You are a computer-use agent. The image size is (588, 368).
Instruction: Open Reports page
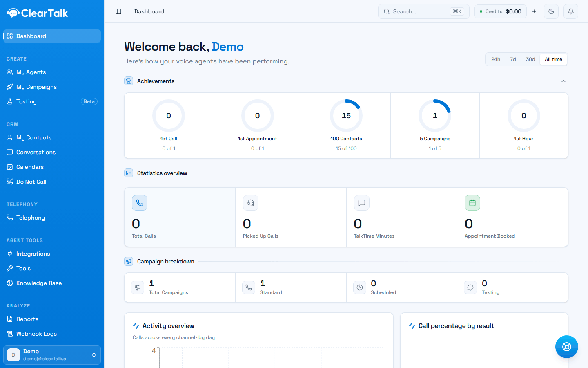(x=52, y=319)
